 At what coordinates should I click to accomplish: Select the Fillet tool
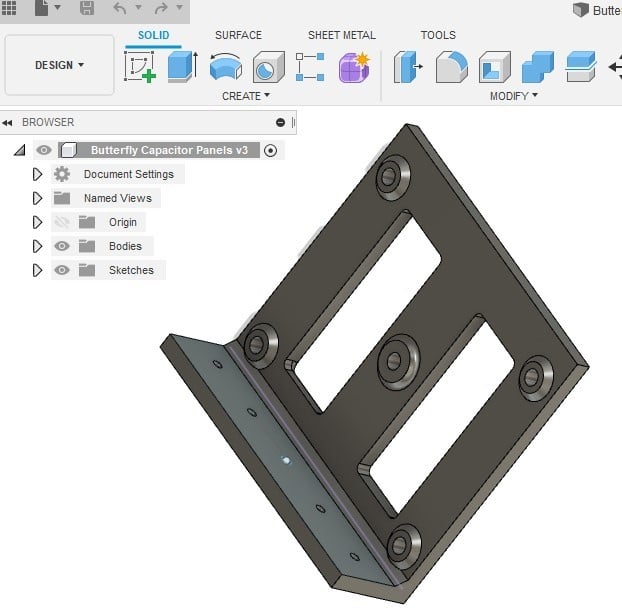pos(451,67)
